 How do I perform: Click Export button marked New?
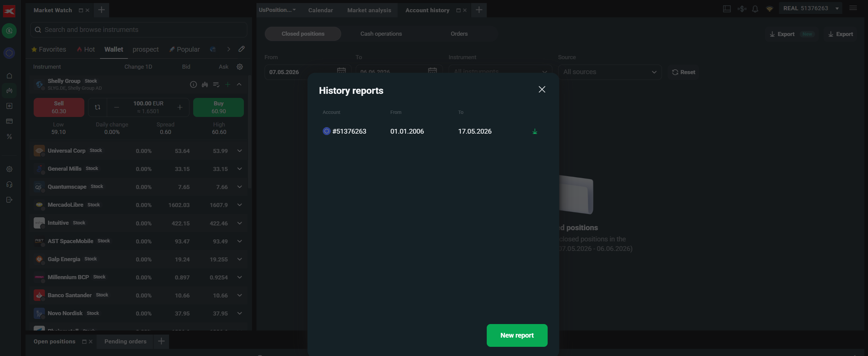pyautogui.click(x=792, y=34)
